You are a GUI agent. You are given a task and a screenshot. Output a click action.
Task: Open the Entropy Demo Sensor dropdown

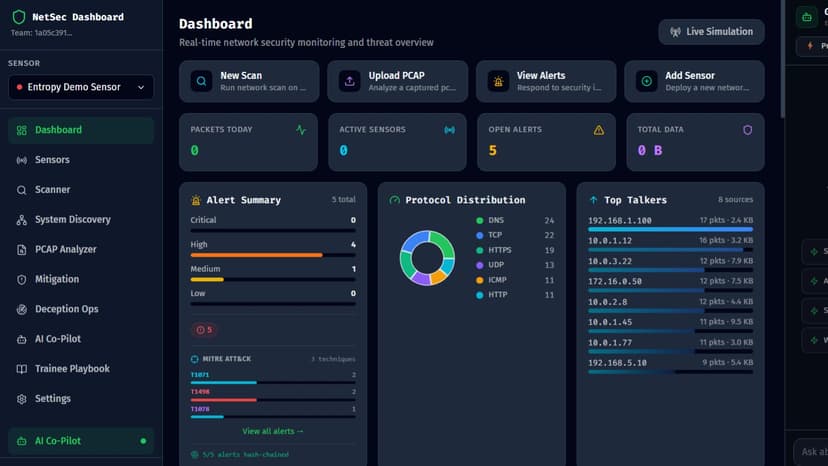coord(81,87)
